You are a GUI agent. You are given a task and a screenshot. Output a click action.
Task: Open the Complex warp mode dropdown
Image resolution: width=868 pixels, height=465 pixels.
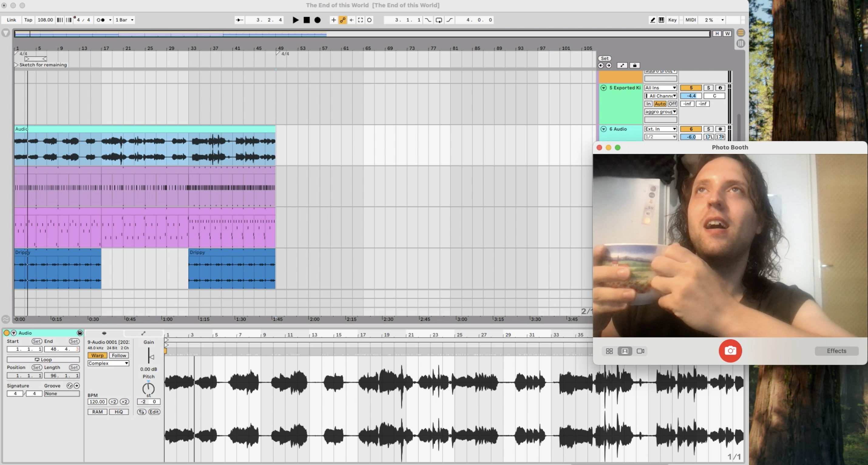click(x=108, y=363)
